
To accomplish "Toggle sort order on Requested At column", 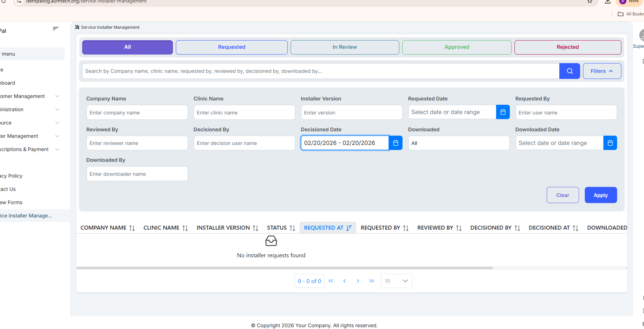I will click(x=327, y=228).
